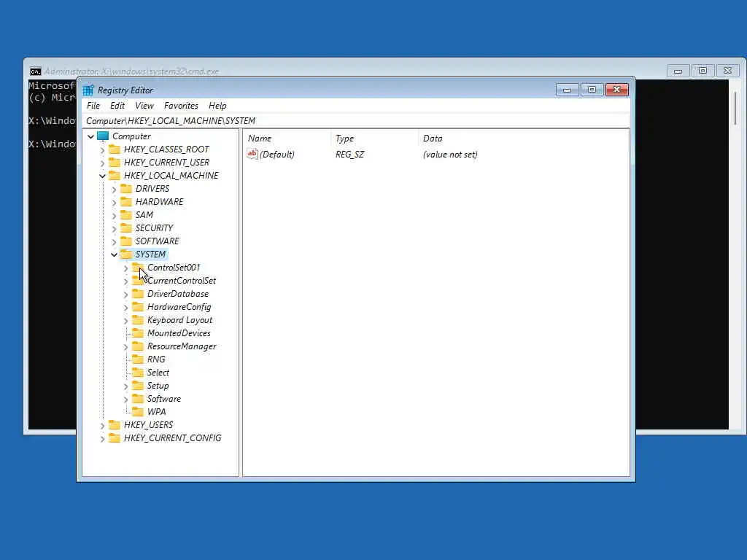Image resolution: width=747 pixels, height=560 pixels.
Task: Click the Keyboard Layout folder icon
Action: pyautogui.click(x=138, y=319)
